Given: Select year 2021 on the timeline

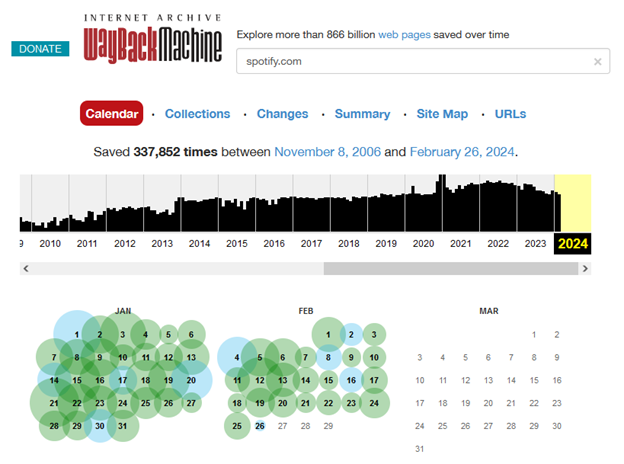Looking at the screenshot, I should 461,244.
